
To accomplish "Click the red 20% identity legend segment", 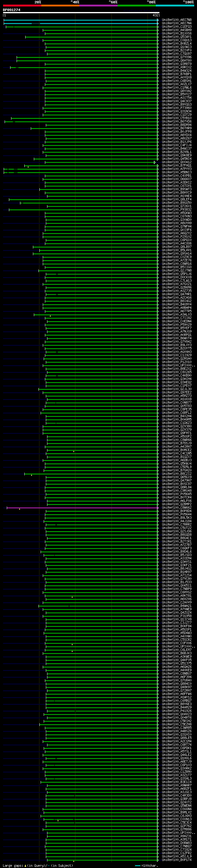I will coord(22,6).
